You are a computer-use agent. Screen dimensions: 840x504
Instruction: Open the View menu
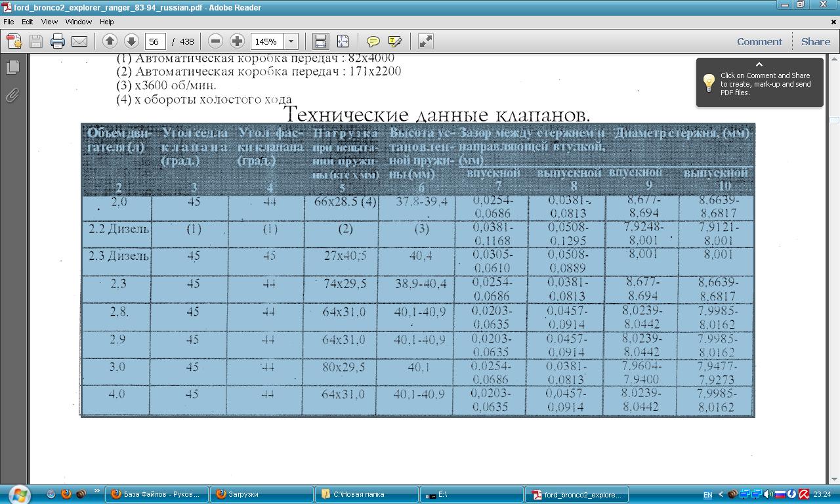point(49,22)
